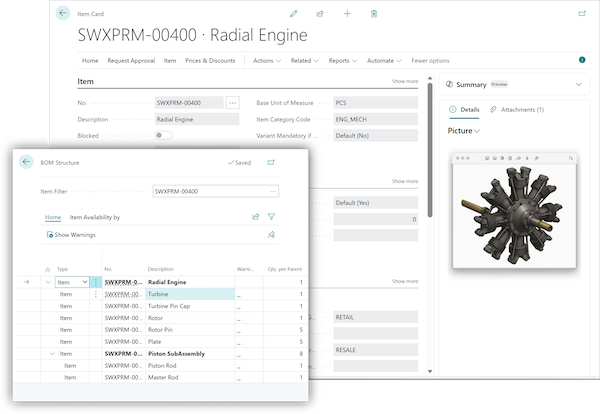Pop out the BOM Structure window
Image resolution: width=600 pixels, height=414 pixels.
pos(271,163)
